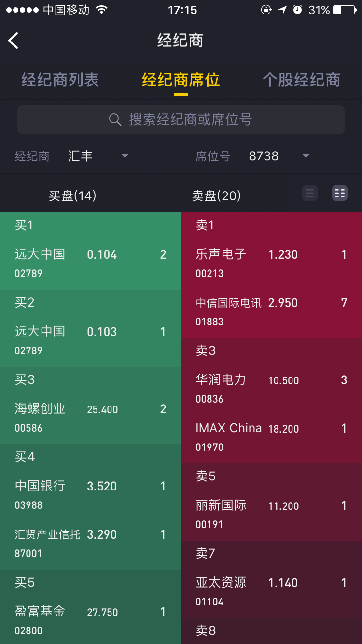
Task: Switch to two-column grid view icon
Action: 340,194
